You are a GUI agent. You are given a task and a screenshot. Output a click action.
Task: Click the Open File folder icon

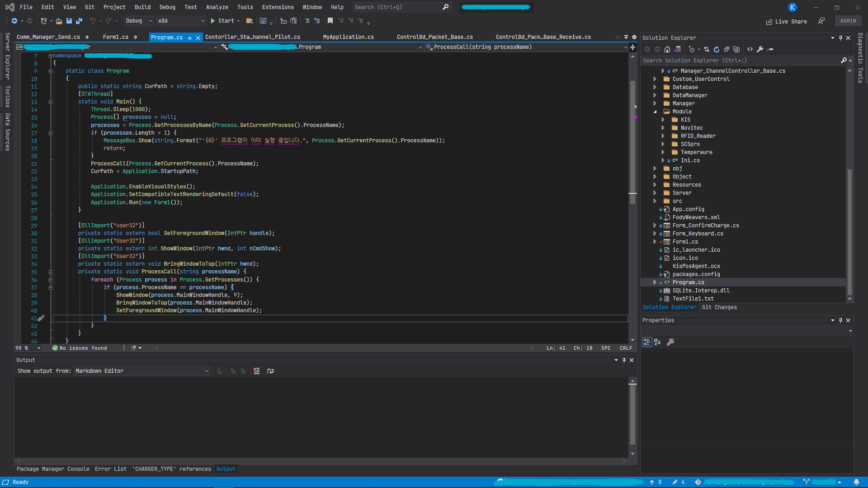(x=59, y=21)
